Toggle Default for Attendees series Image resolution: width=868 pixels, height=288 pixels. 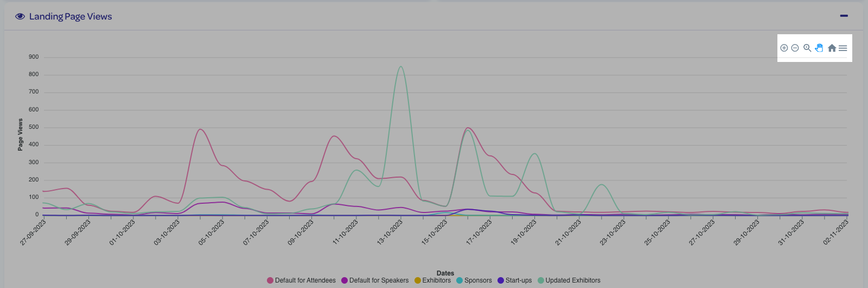click(x=305, y=280)
